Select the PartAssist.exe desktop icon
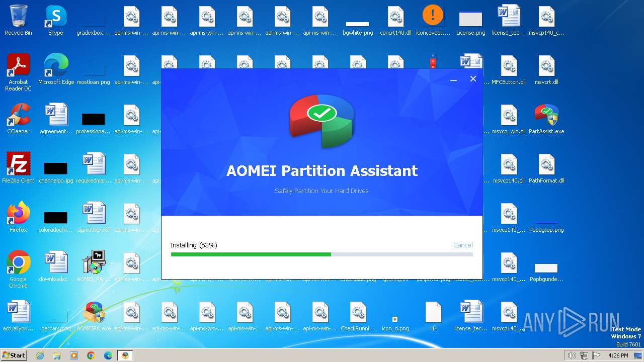644x362 pixels. (x=546, y=119)
